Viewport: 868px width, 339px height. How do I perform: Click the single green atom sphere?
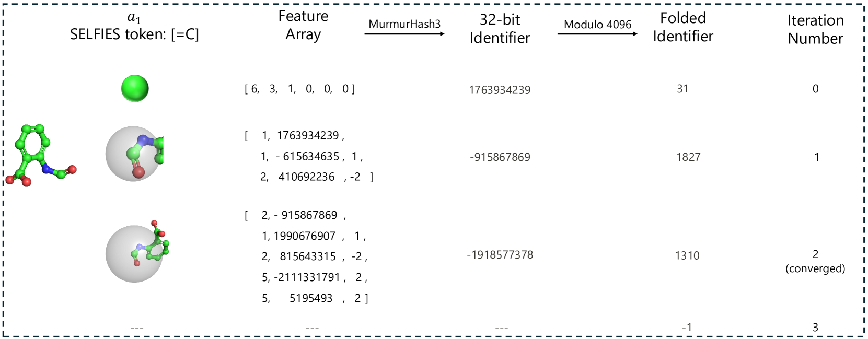point(135,88)
